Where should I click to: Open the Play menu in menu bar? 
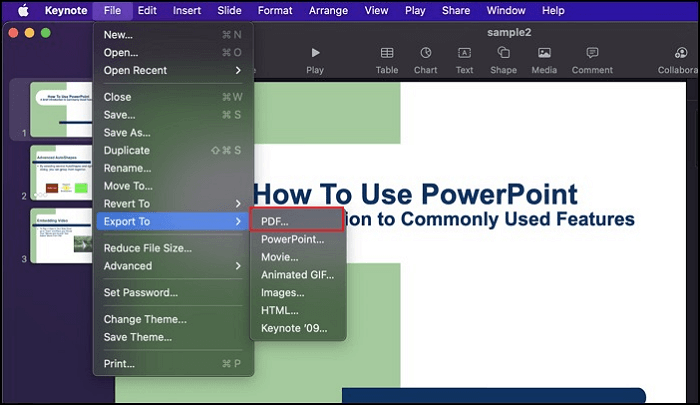[415, 10]
